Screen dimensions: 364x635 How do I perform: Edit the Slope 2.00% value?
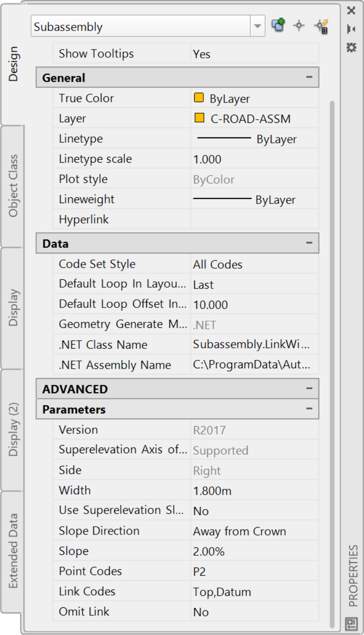(254, 551)
